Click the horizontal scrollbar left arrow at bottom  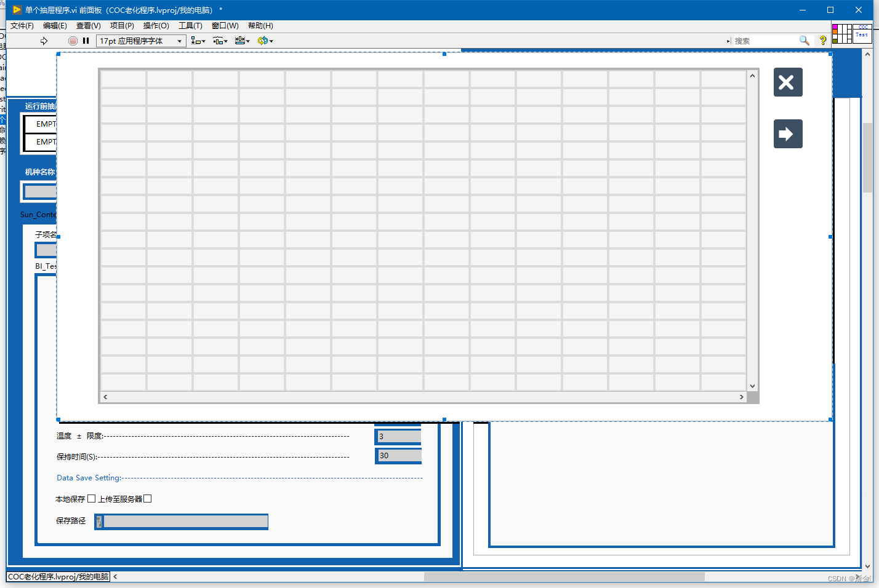(x=115, y=577)
